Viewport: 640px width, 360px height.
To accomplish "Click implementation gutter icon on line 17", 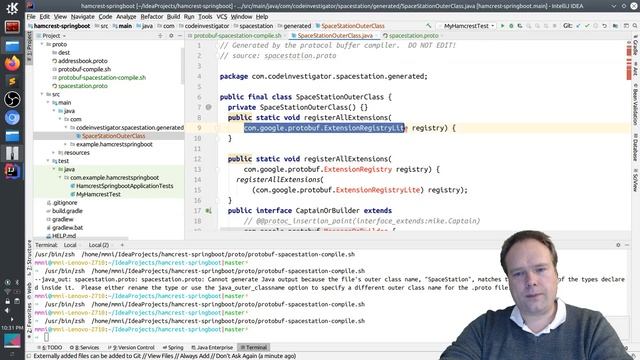I will (x=209, y=211).
